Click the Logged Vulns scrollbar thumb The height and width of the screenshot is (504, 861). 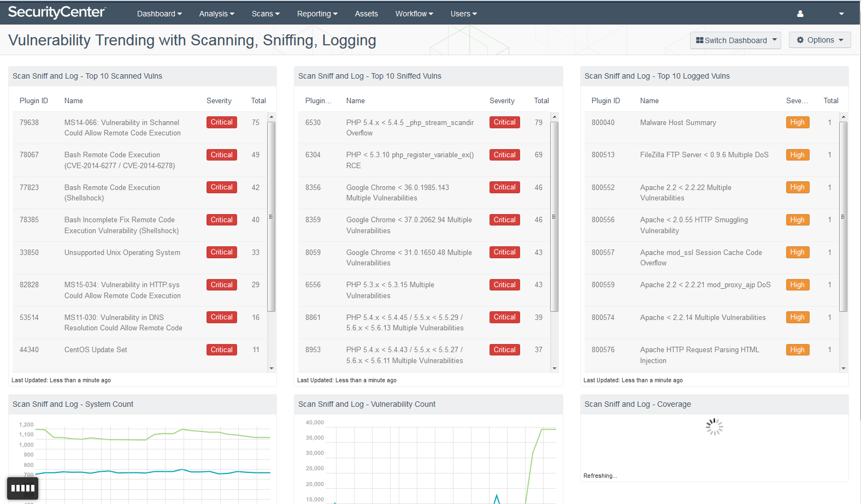coord(843,217)
